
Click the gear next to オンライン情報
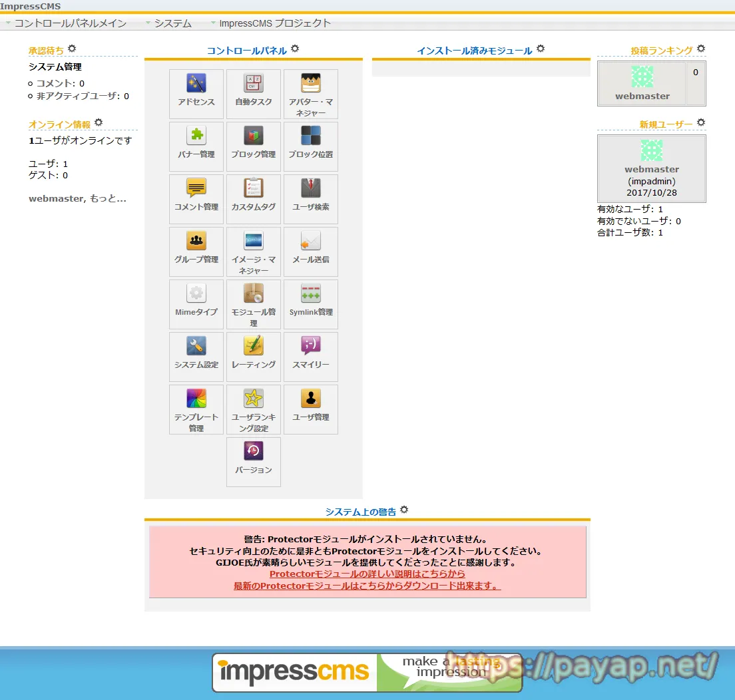click(x=99, y=122)
